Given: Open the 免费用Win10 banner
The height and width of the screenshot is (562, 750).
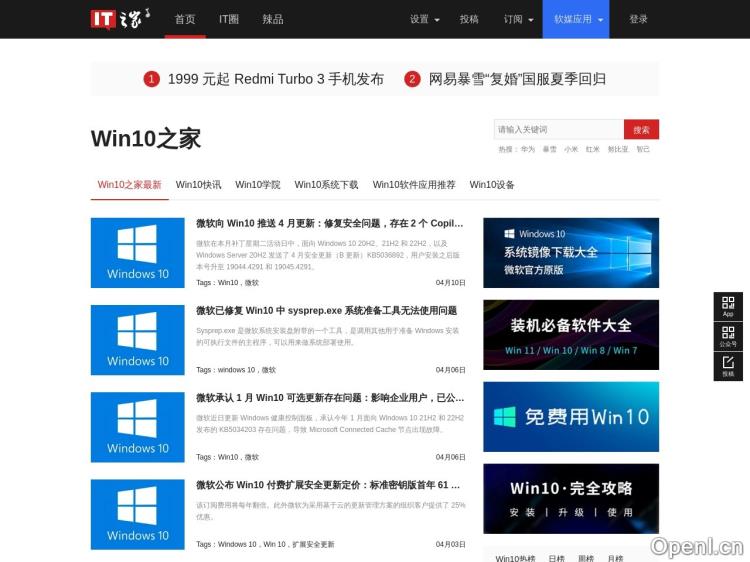Looking at the screenshot, I should (571, 417).
